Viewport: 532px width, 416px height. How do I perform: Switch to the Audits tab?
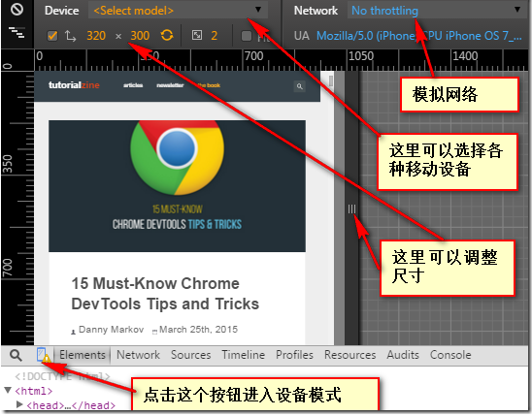[x=403, y=355]
